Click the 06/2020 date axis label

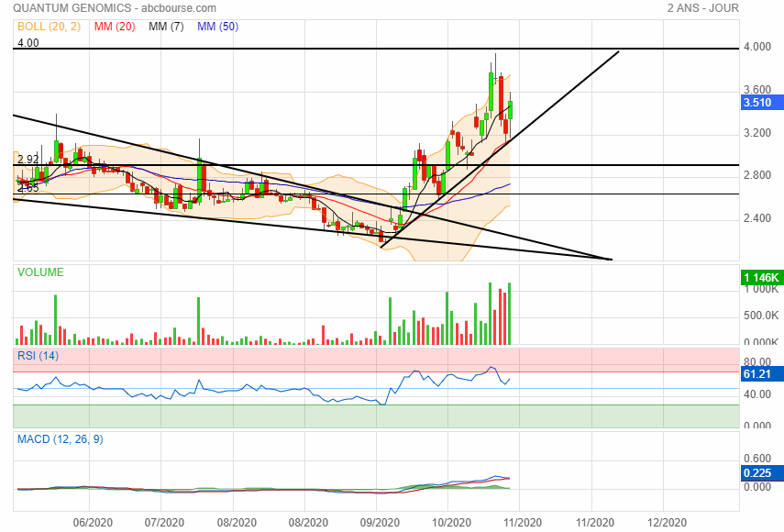pos(93,523)
